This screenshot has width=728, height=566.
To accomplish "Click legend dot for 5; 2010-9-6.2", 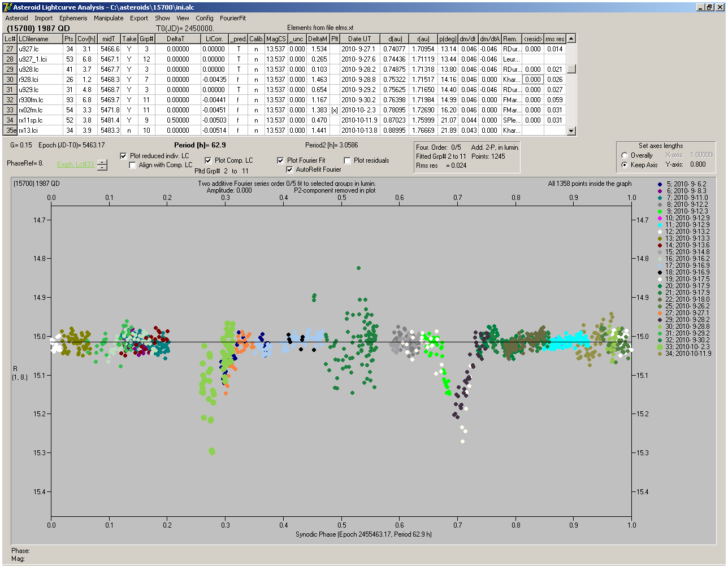I will click(661, 184).
